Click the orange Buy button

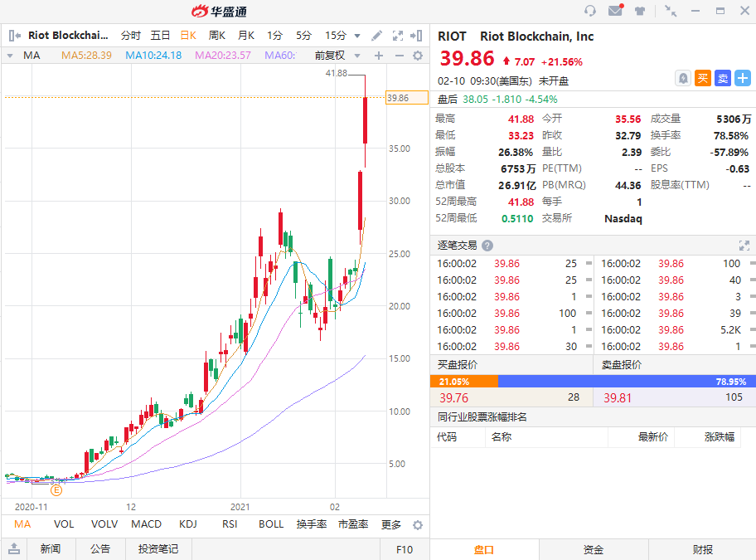click(x=703, y=78)
